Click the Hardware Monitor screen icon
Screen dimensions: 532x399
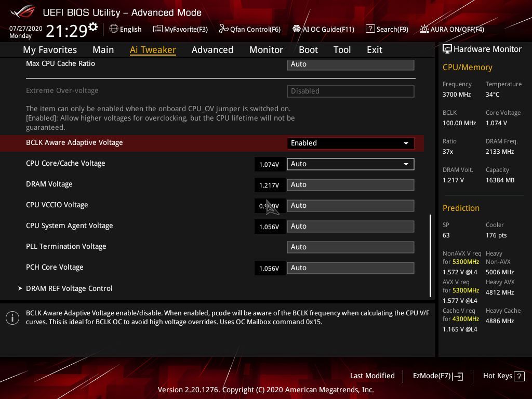(x=447, y=49)
